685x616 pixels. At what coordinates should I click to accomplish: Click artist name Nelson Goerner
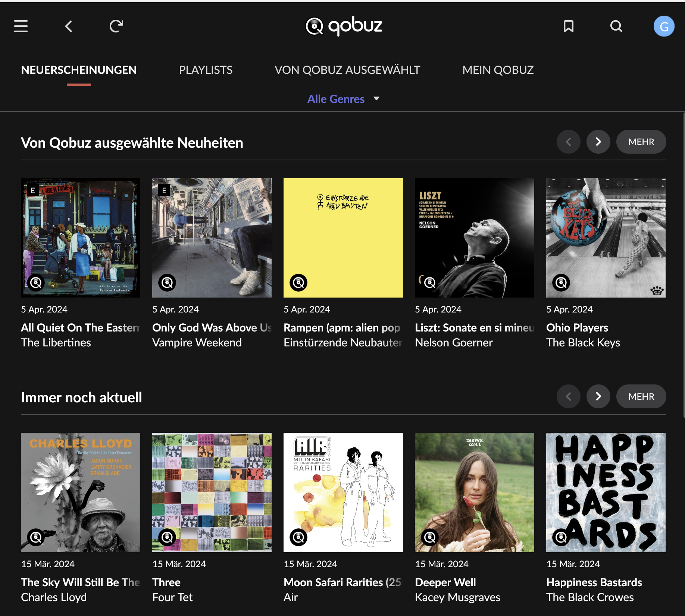coord(454,342)
